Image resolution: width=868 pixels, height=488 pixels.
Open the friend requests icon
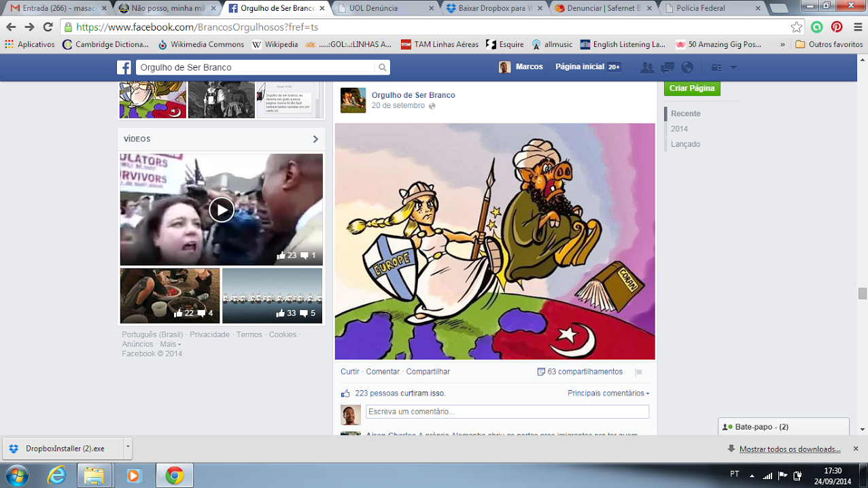pyautogui.click(x=647, y=67)
